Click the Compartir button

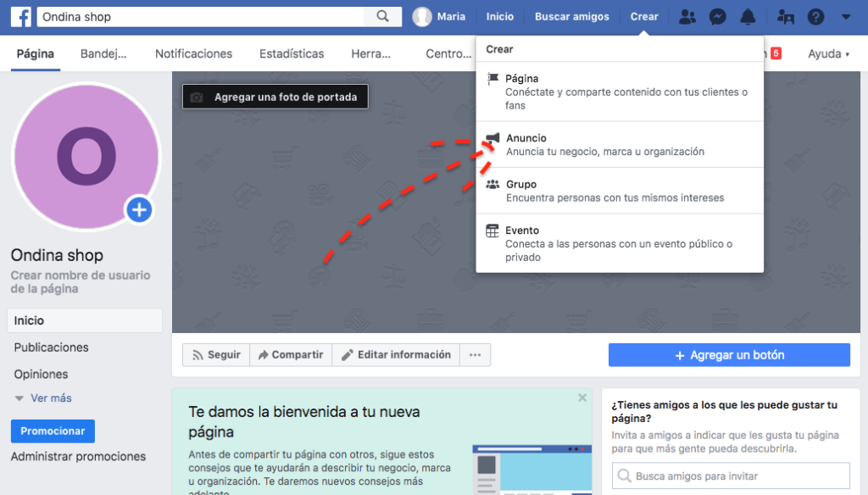291,355
